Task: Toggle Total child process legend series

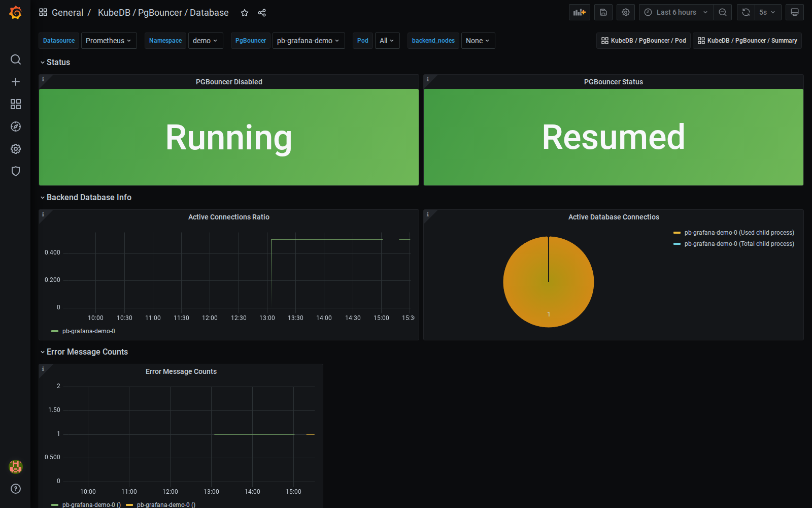Action: (x=739, y=244)
